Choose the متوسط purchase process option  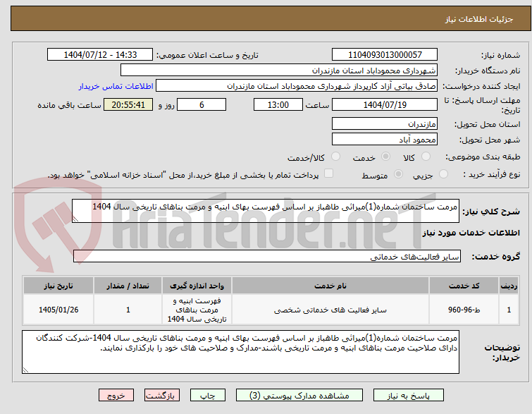pos(398,174)
